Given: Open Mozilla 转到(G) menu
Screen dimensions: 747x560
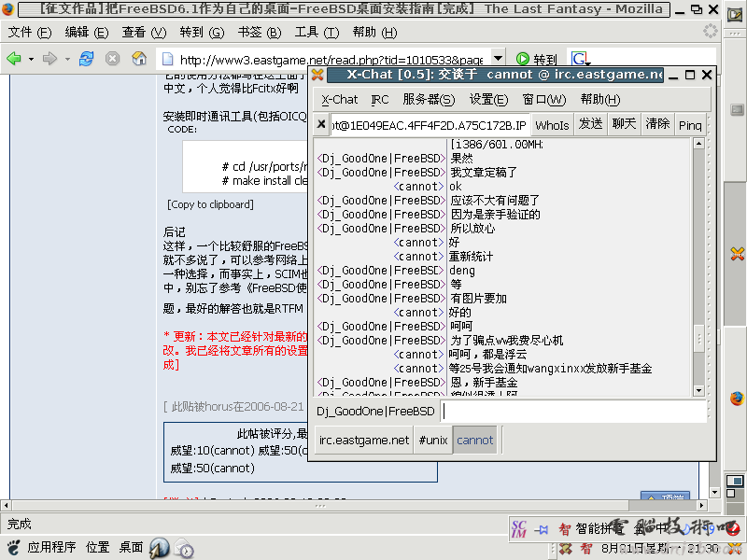Looking at the screenshot, I should tap(202, 33).
